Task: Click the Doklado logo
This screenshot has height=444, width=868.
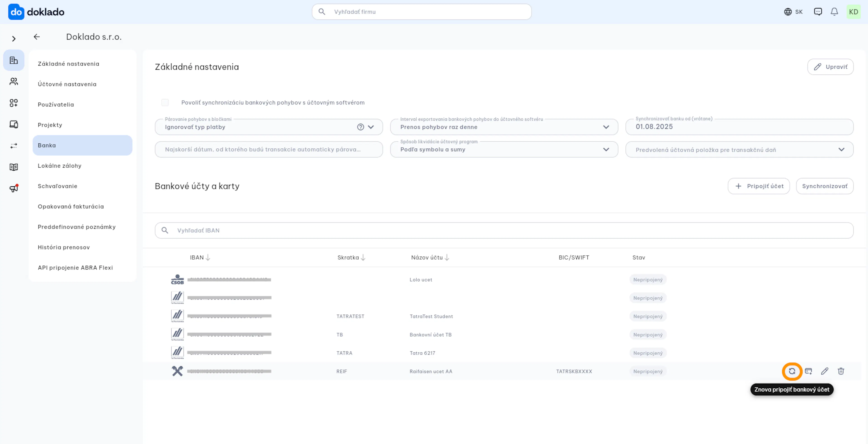Action: pos(36,12)
